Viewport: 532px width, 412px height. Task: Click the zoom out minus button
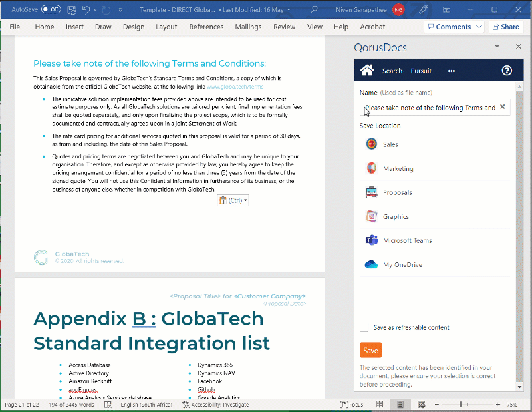pyautogui.click(x=437, y=404)
